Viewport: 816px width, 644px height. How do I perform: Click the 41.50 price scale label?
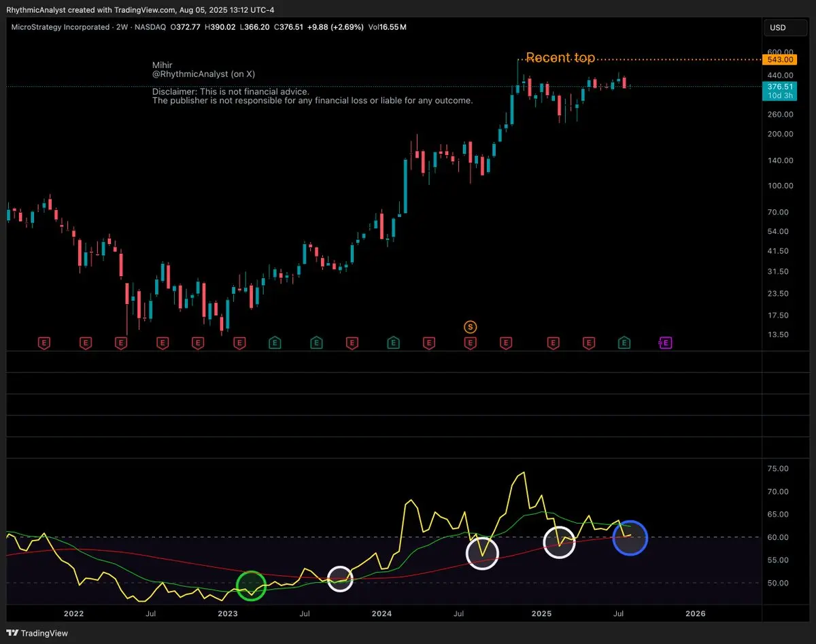[x=778, y=251]
